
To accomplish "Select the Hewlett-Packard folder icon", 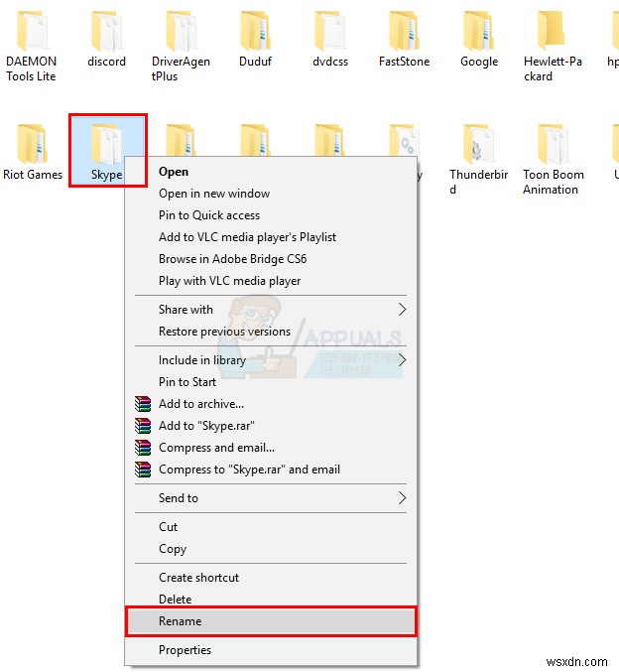I will [x=553, y=31].
